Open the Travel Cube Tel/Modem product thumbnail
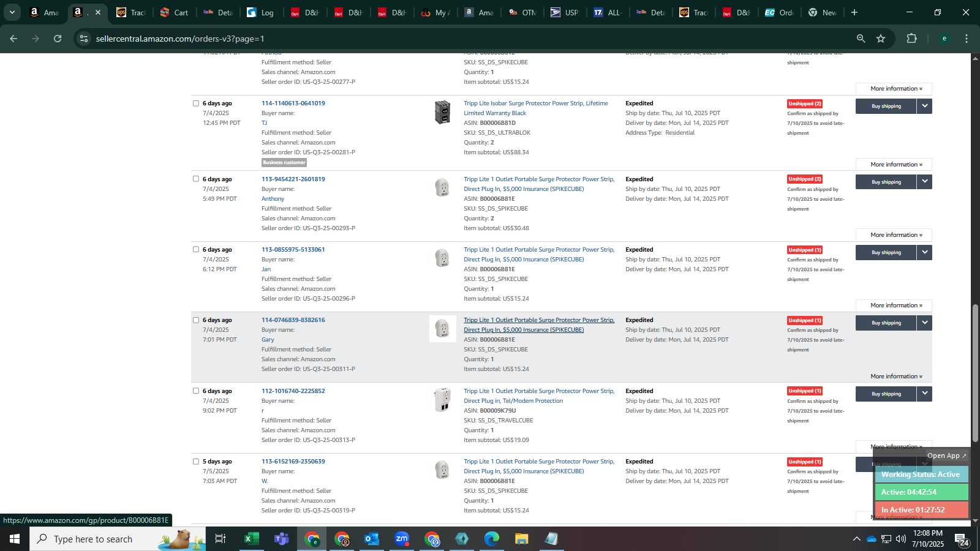 [x=442, y=400]
